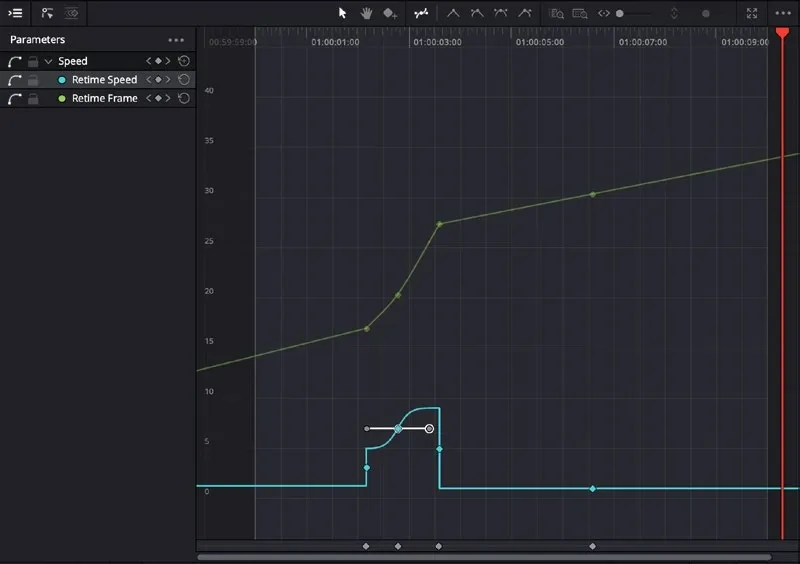Lock the Speed parameter

pyautogui.click(x=33, y=62)
